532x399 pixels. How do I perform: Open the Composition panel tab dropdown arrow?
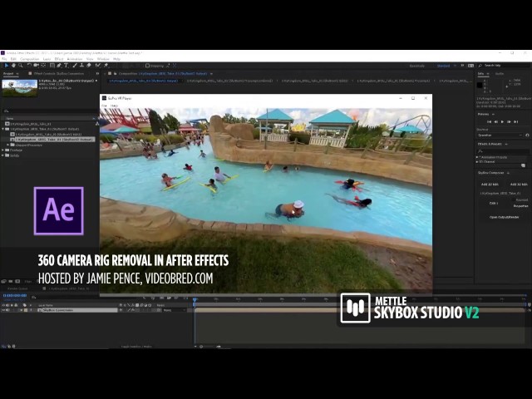coord(211,74)
